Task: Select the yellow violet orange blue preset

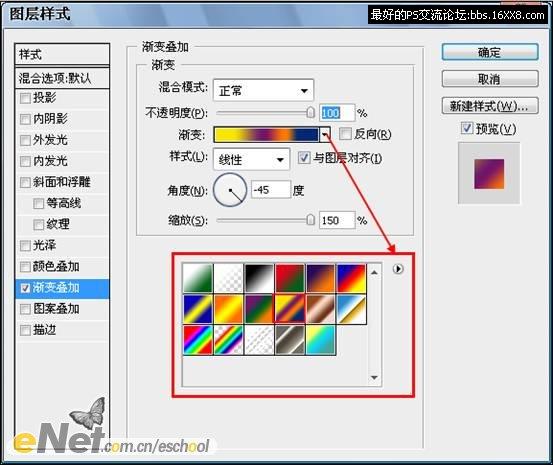Action: (x=290, y=309)
